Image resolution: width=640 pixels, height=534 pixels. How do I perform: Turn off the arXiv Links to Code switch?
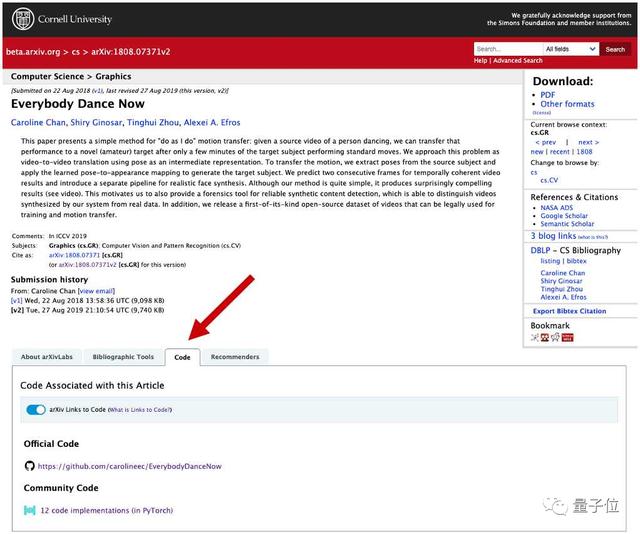(36, 409)
